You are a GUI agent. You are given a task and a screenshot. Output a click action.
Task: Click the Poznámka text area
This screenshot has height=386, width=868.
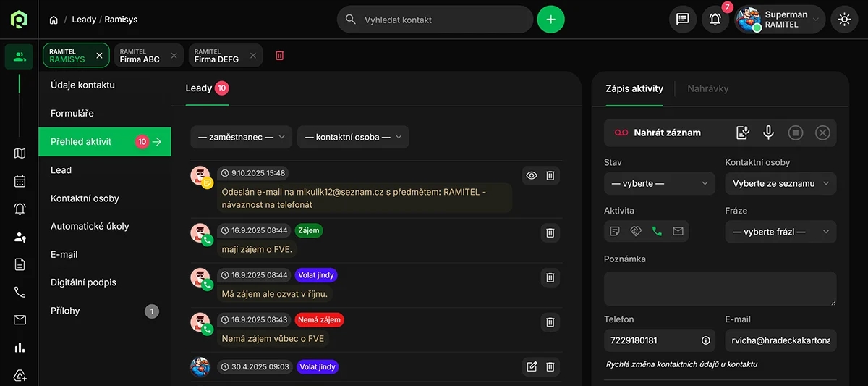(720, 288)
